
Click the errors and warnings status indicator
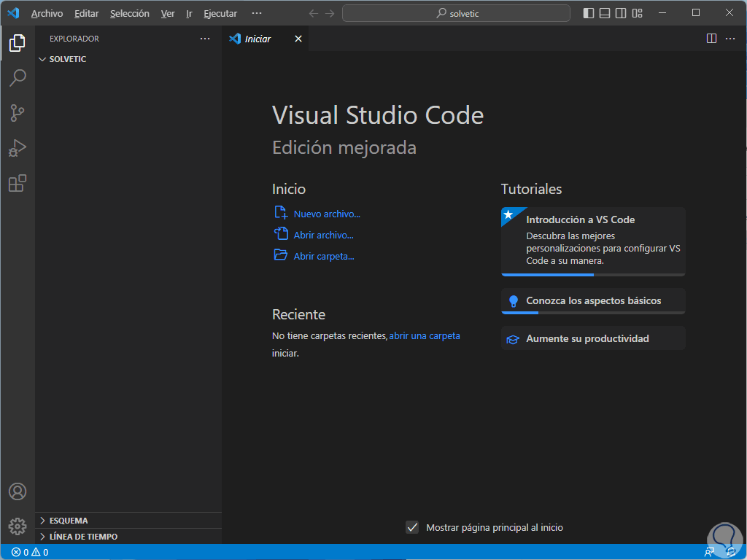(x=30, y=552)
